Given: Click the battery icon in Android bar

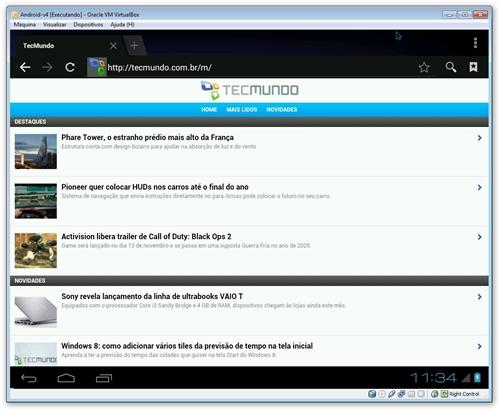Looking at the screenshot, I should click(477, 377).
